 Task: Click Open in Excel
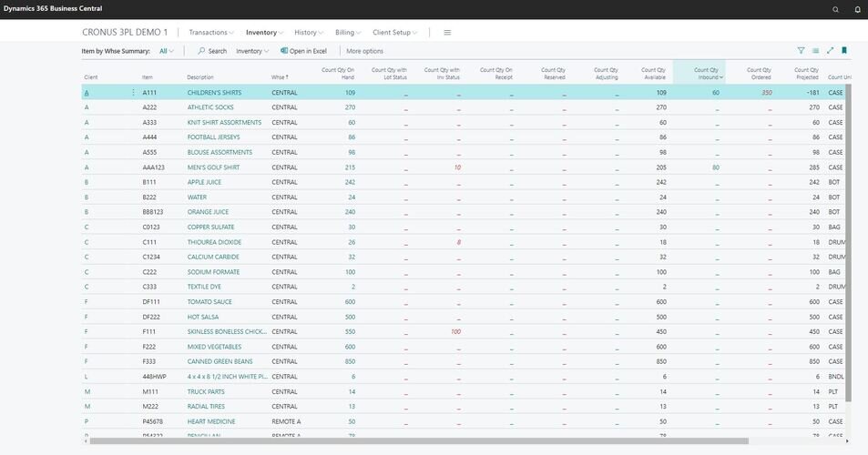303,51
